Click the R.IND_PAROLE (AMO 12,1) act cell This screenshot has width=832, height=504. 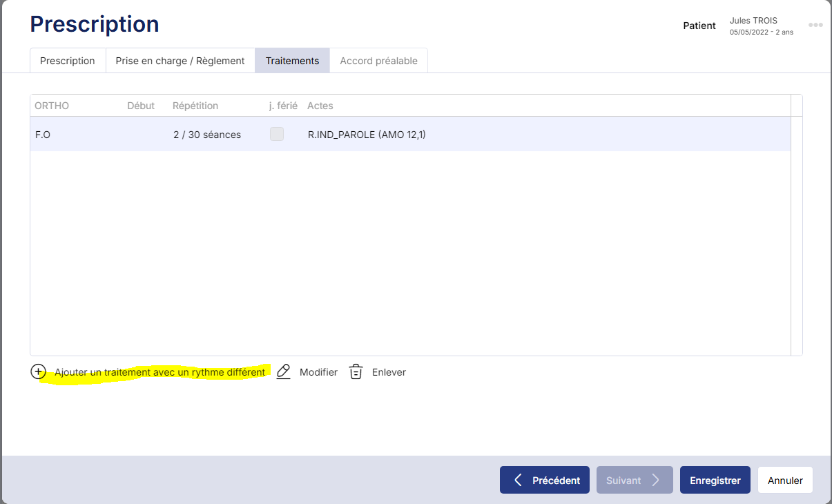pos(367,135)
